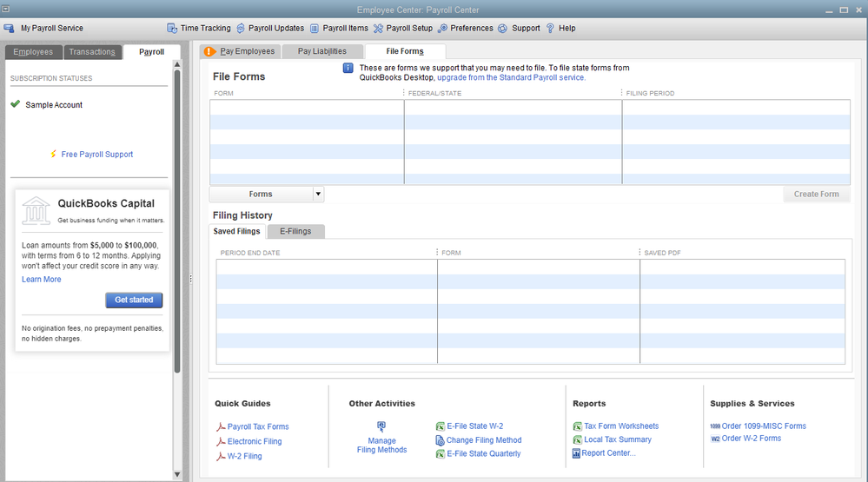The height and width of the screenshot is (482, 868).
Task: Click the upgrade from Standard Payroll service link
Action: point(511,77)
